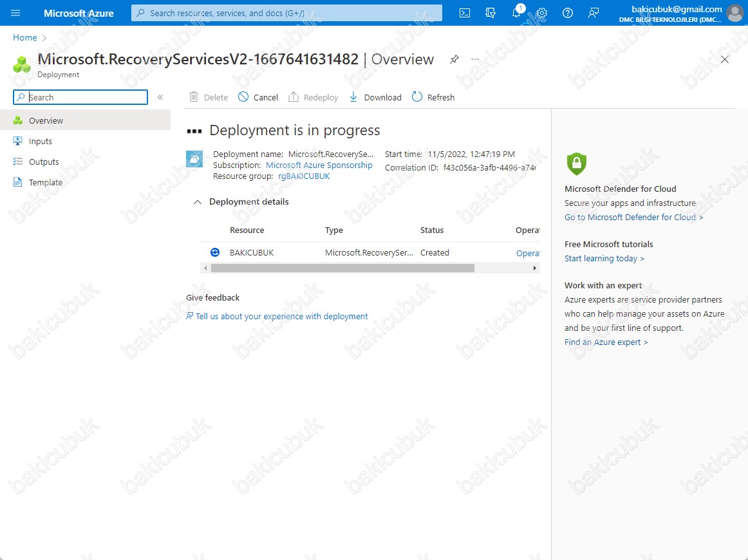Open the notifications bell
Viewport: 748px width, 560px height.
[516, 13]
